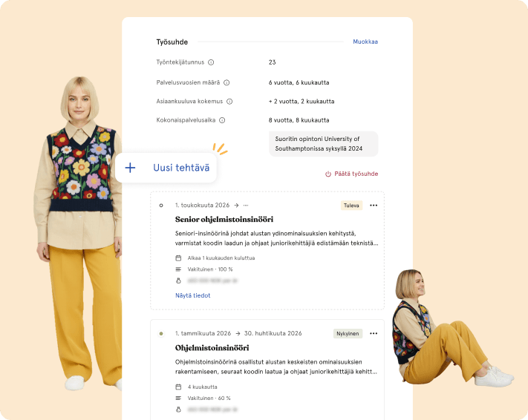Screen dimensions: 528x420
Task: Click the University of Southampton note box
Action: [323, 144]
